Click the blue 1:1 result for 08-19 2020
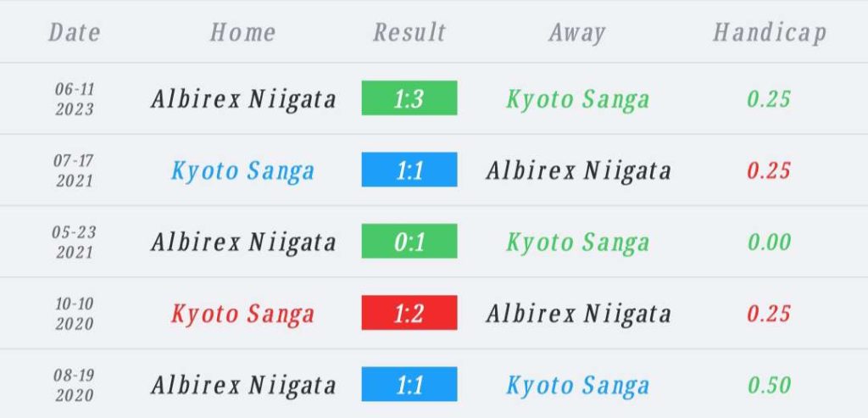Image resolution: width=868 pixels, height=418 pixels. click(409, 384)
